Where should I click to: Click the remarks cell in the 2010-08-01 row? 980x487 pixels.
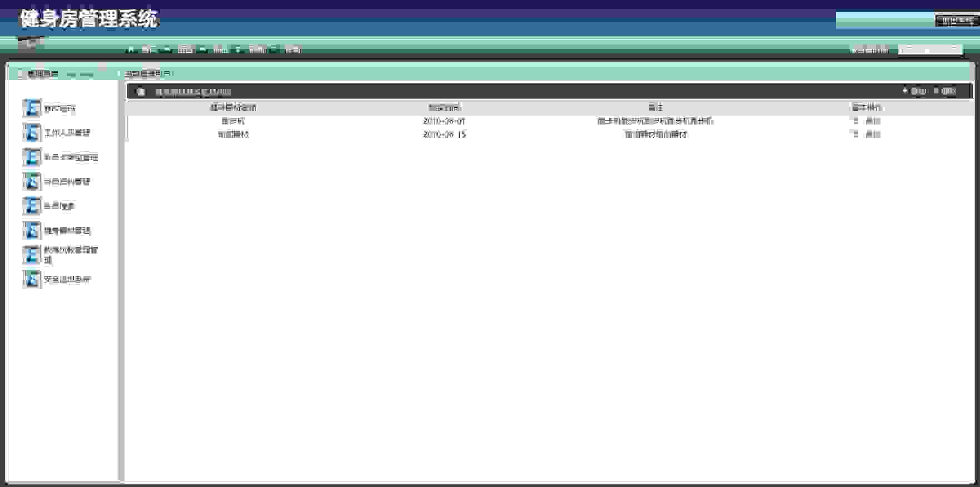(655, 121)
